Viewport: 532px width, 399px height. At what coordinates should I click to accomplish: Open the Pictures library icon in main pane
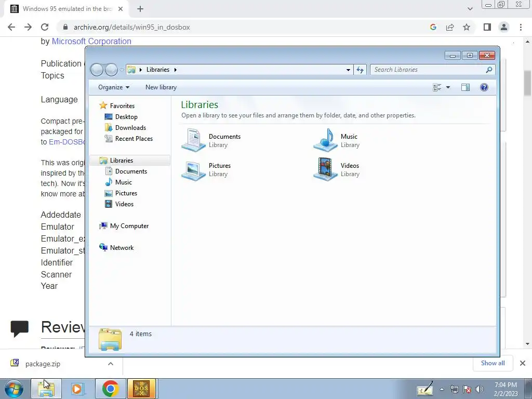[193, 170]
